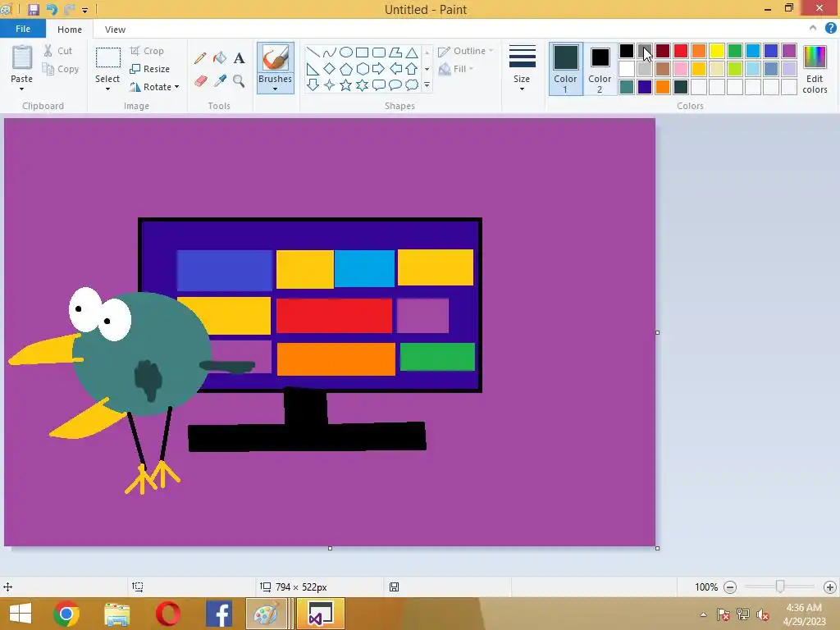This screenshot has width=840, height=630.
Task: Choose the Heart callout cloud shape
Action: tap(412, 84)
